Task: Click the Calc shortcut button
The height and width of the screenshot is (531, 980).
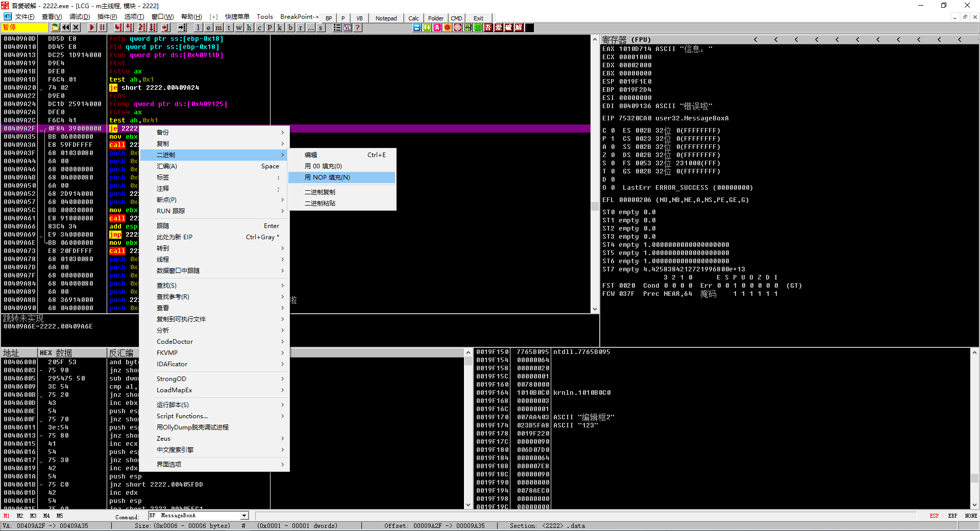Action: click(x=413, y=18)
